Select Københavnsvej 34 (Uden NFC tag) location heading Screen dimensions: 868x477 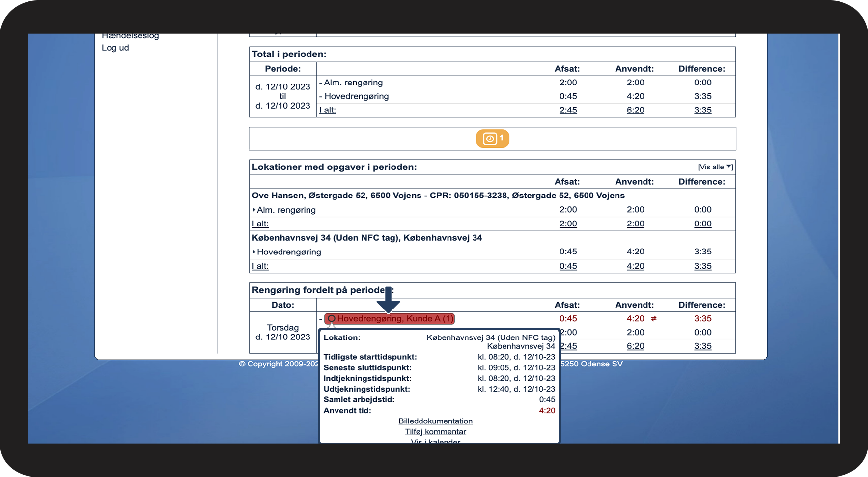[x=367, y=238]
